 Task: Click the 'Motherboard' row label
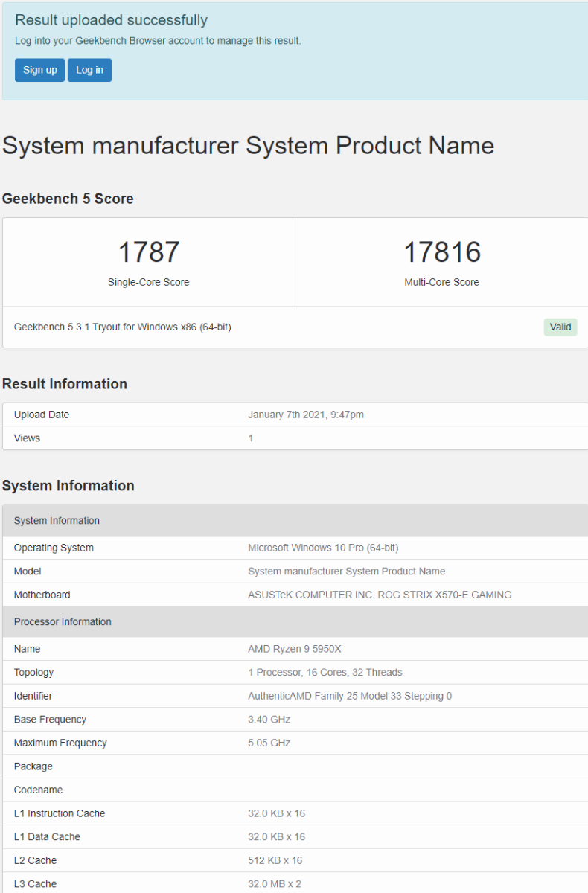(x=42, y=595)
